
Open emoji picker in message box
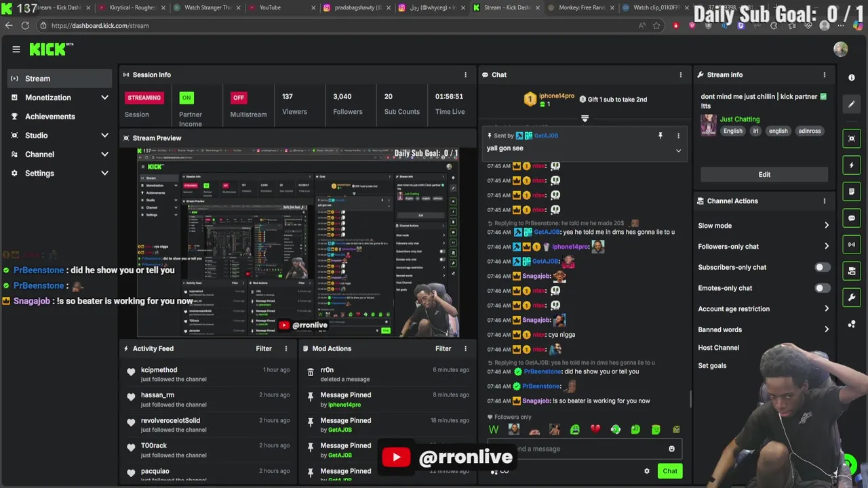[671, 449]
